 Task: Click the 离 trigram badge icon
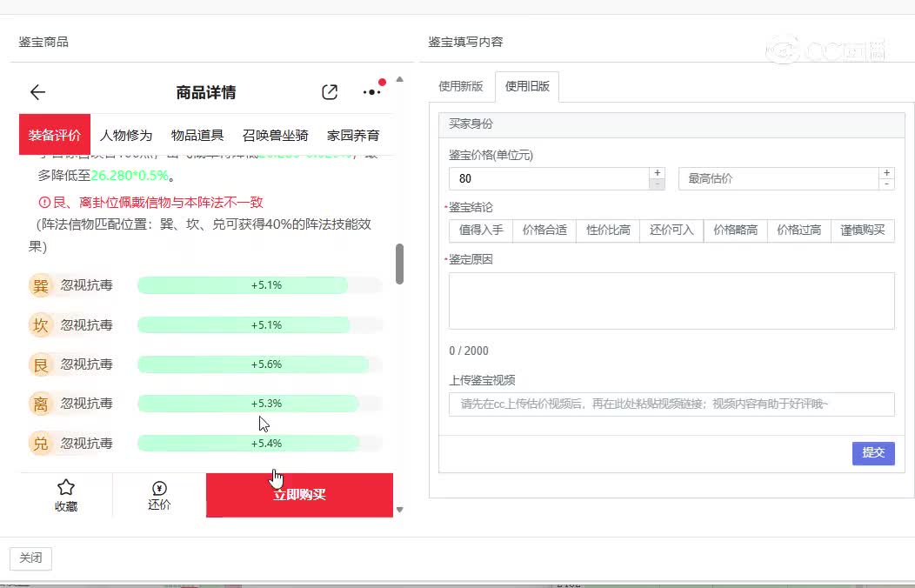pyautogui.click(x=40, y=404)
